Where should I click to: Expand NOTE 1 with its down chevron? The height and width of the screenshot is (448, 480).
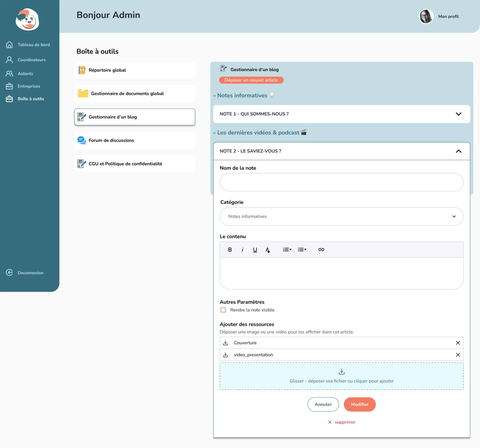pyautogui.click(x=458, y=114)
